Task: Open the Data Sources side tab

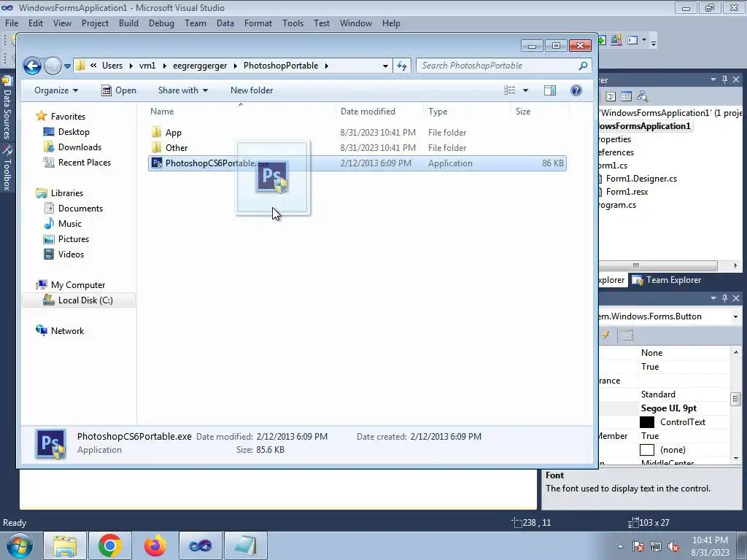Action: (x=7, y=108)
